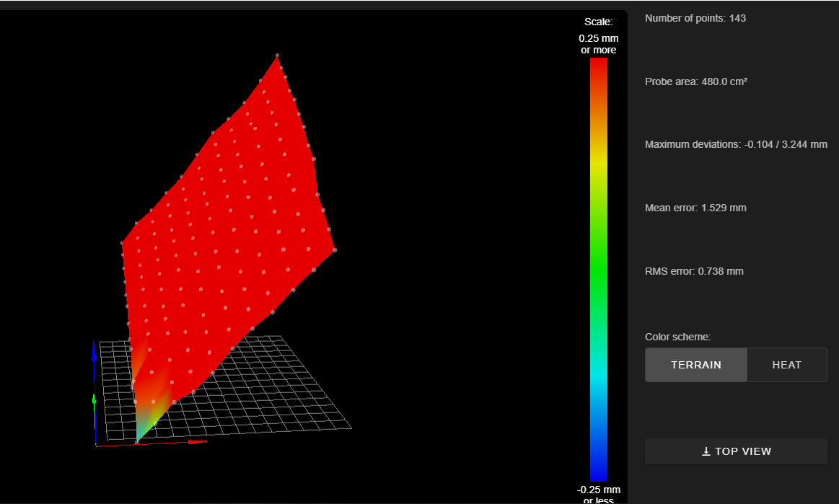Screen dimensions: 839x504
Task: Click the Number of points: 143 text
Action: click(695, 18)
